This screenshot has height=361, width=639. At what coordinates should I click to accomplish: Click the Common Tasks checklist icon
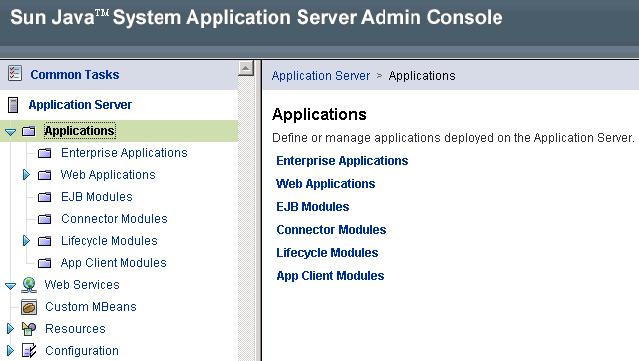15,73
